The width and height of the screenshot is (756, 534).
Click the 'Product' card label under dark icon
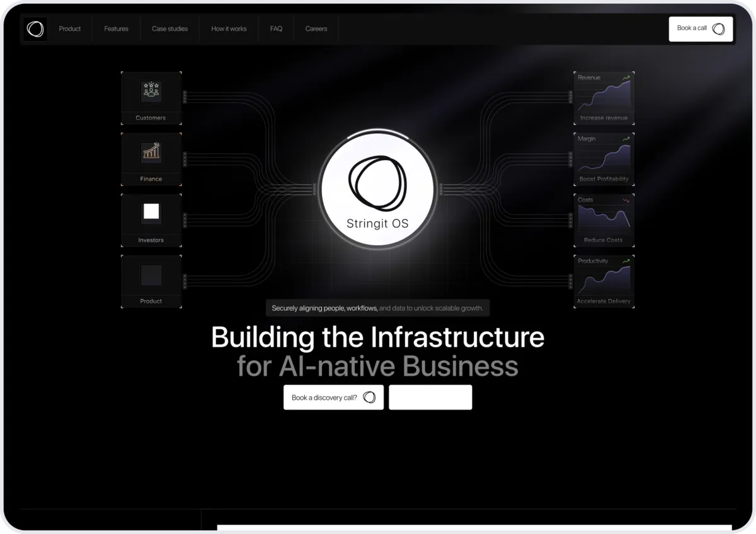151,301
